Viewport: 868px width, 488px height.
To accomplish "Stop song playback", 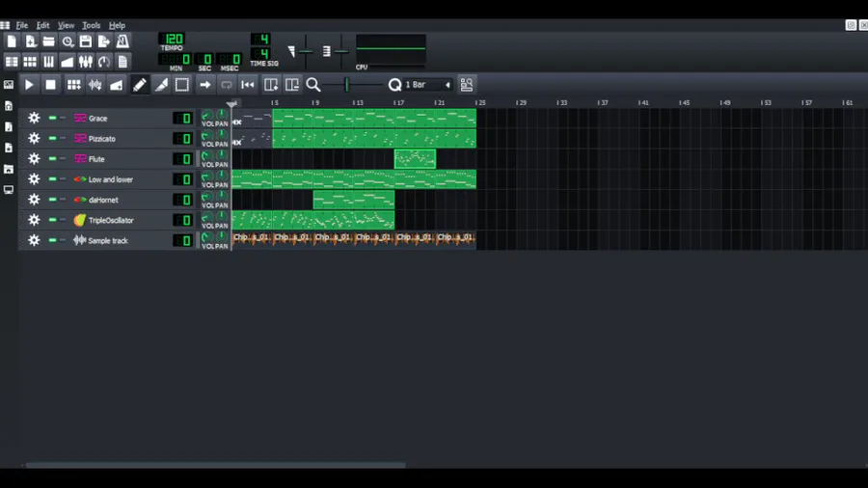I will [x=50, y=85].
